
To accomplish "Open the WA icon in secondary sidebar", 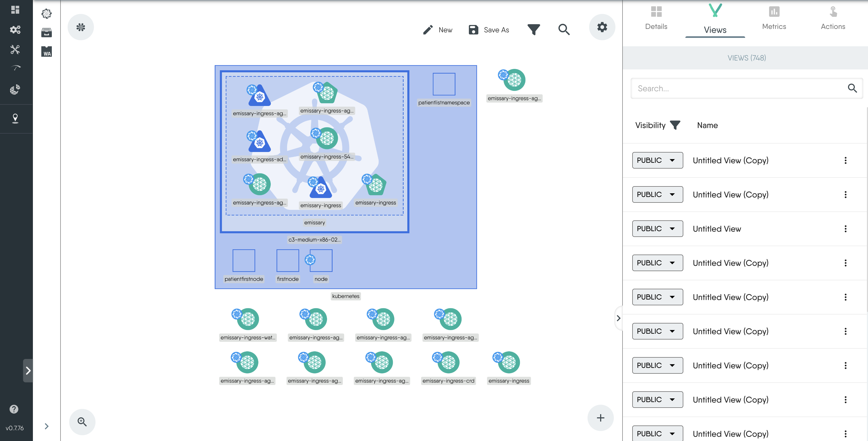I will tap(47, 52).
